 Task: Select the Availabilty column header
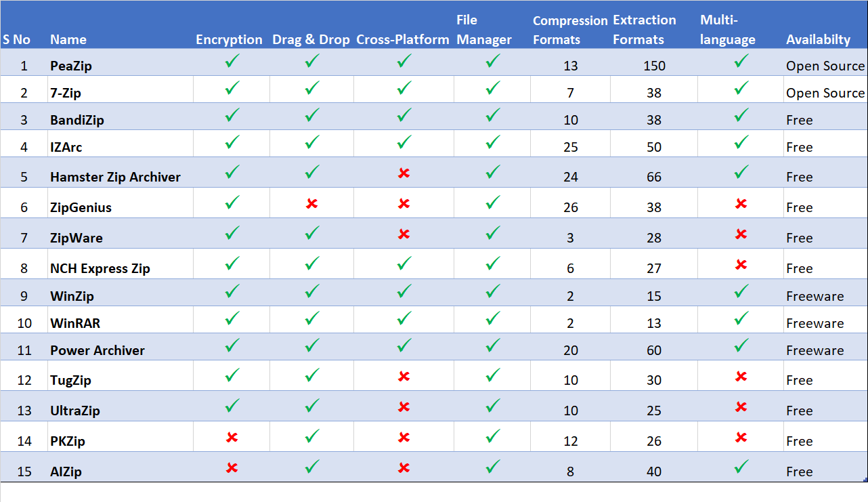818,39
